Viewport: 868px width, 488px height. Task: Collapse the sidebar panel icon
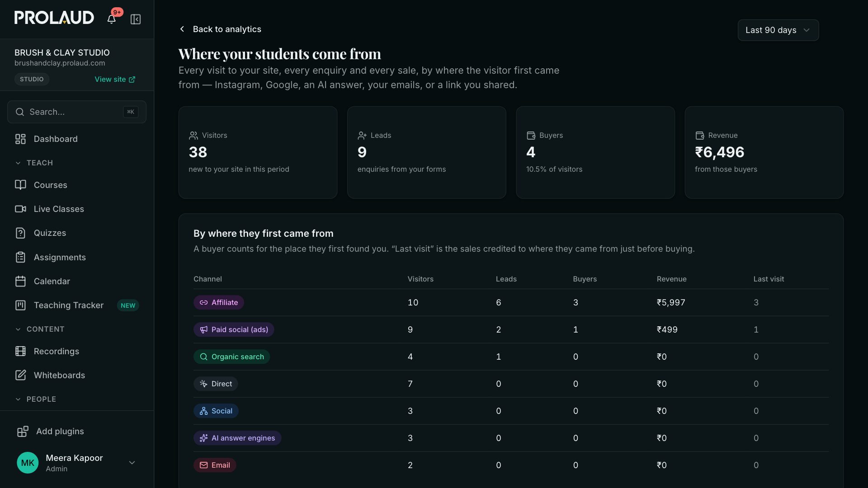tap(136, 19)
